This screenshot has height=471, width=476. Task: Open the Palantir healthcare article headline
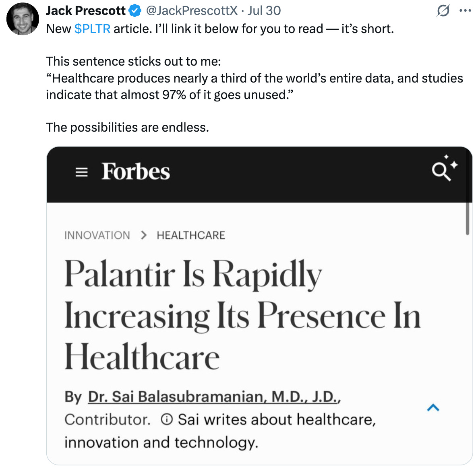[242, 315]
